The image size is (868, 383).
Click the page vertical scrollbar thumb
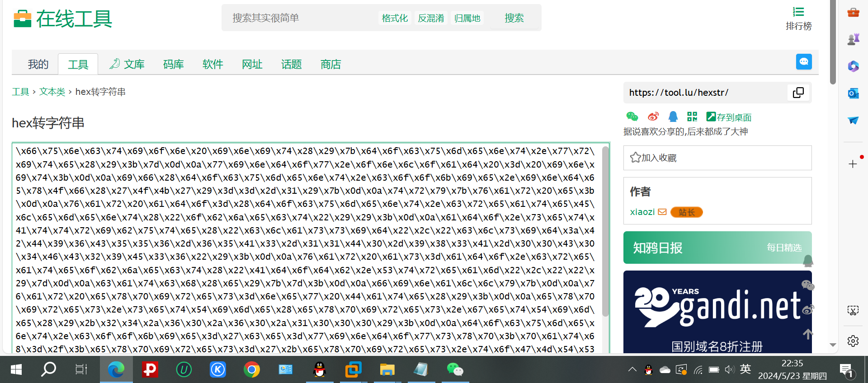coord(833,42)
